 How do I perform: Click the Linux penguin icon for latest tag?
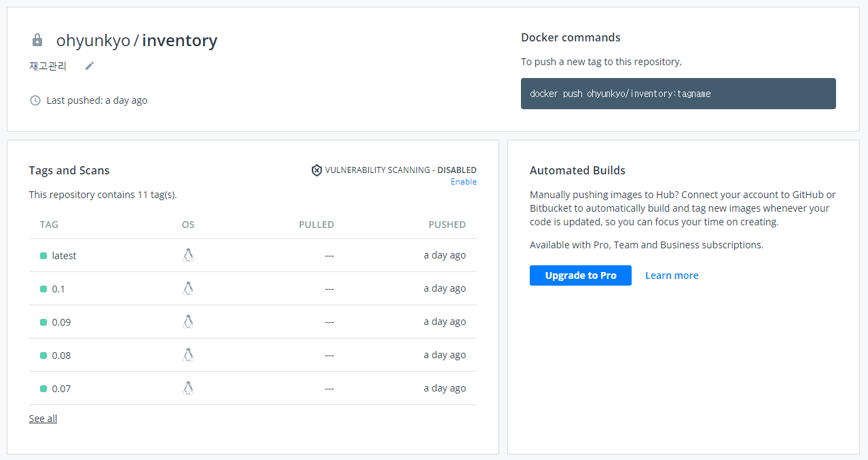coord(188,255)
